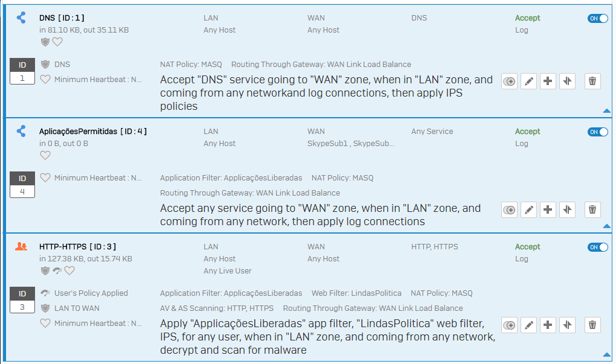Click the heart icon on the DNS rule header
The image size is (616, 364).
57,42
